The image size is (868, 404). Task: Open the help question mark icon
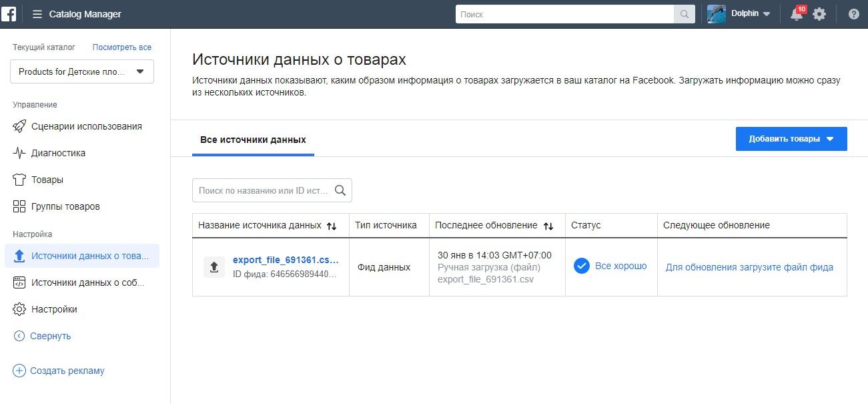(x=853, y=14)
